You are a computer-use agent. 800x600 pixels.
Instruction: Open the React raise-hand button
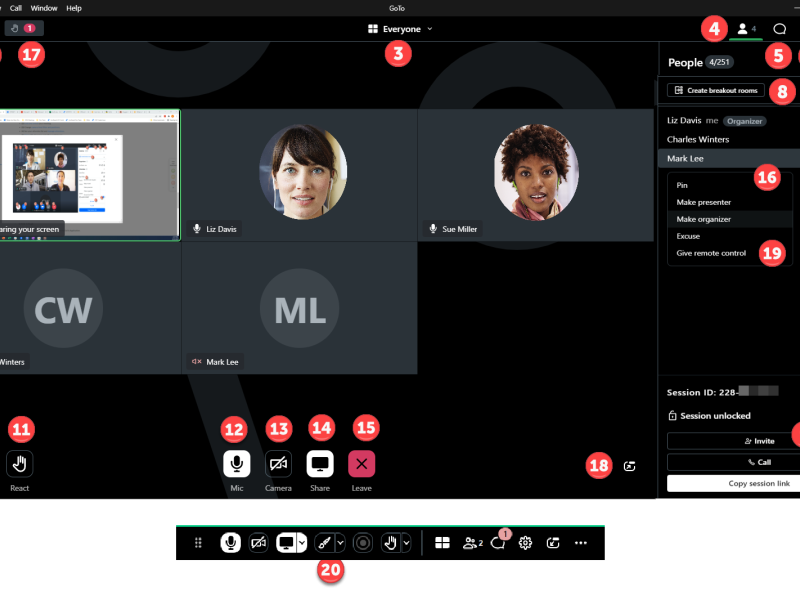tap(19, 464)
